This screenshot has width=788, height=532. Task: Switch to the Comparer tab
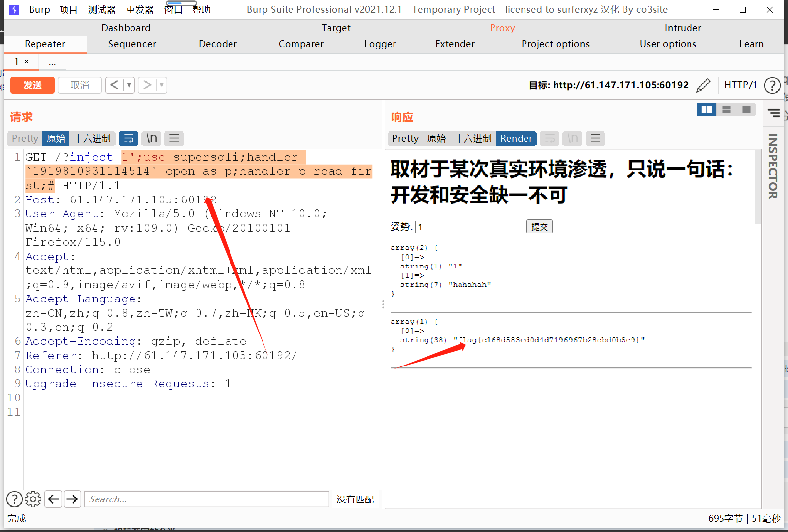pyautogui.click(x=301, y=44)
